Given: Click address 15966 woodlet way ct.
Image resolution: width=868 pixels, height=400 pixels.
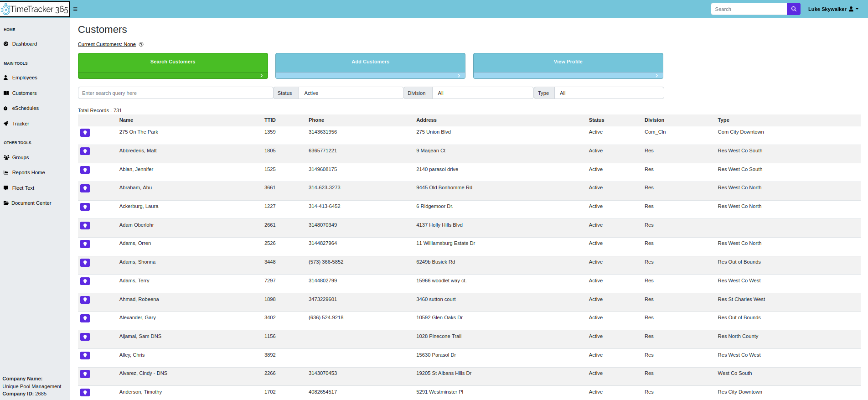Looking at the screenshot, I should [441, 281].
